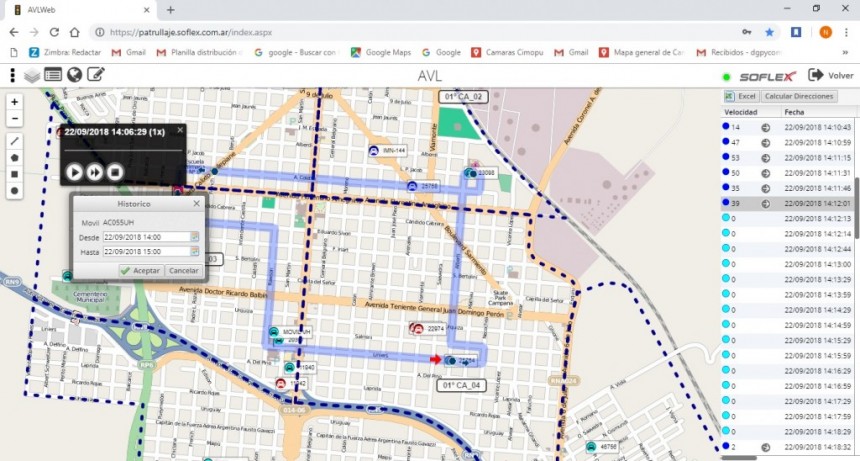The image size is (860, 461).
Task: Click the edit pencil note icon
Action: (96, 74)
